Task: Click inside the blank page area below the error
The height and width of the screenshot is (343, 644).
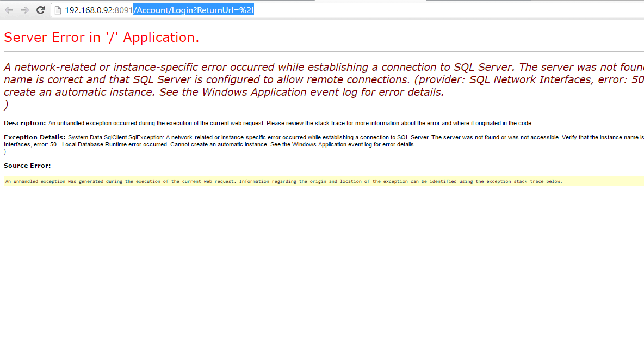Action: [x=321, y=261]
